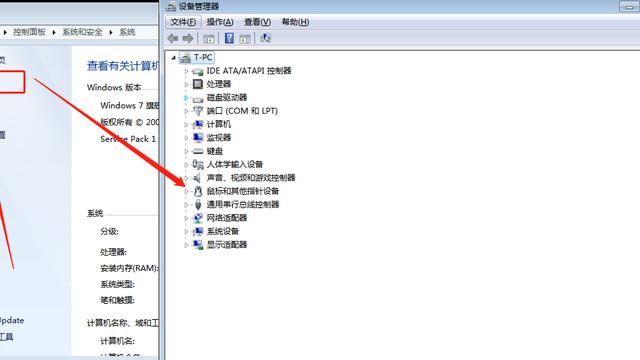Open the 帮助(H) menu
The height and width of the screenshot is (360, 640).
click(295, 22)
